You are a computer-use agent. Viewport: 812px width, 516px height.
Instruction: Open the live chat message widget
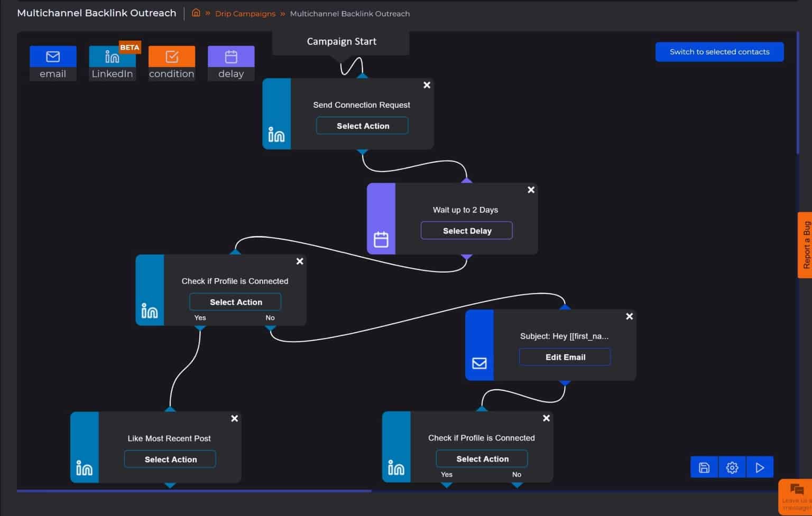point(796,495)
